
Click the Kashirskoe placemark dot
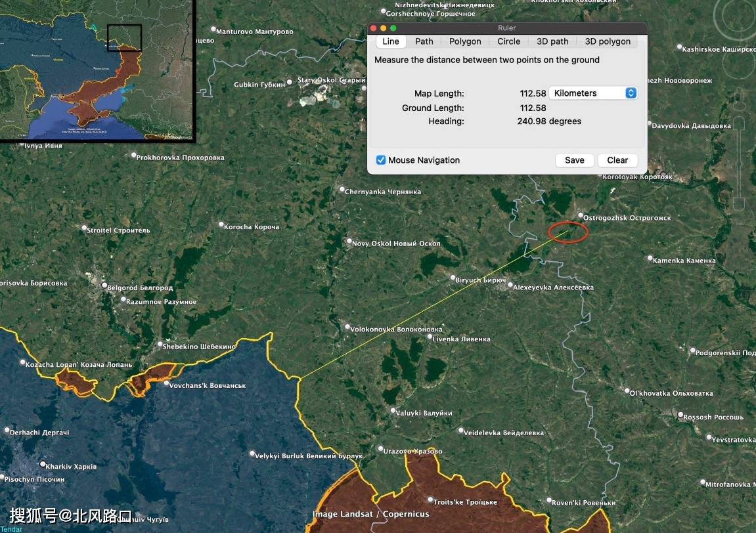[x=679, y=47]
